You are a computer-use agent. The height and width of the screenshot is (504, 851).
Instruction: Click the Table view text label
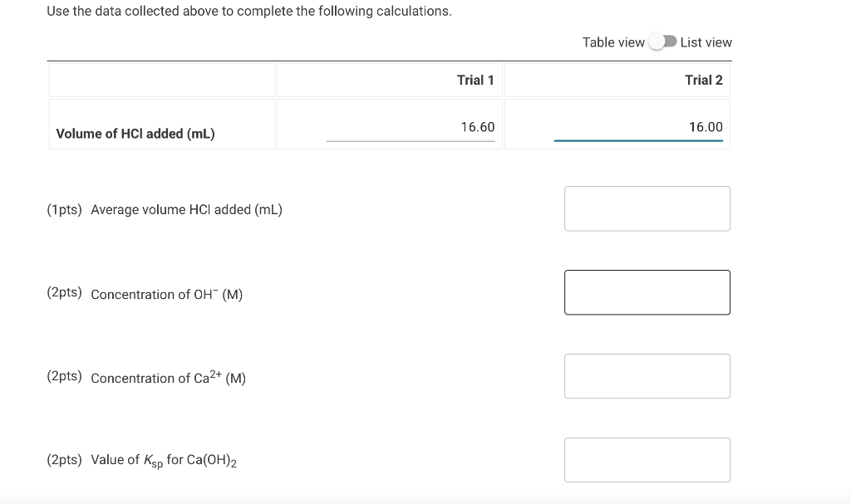[x=613, y=42]
